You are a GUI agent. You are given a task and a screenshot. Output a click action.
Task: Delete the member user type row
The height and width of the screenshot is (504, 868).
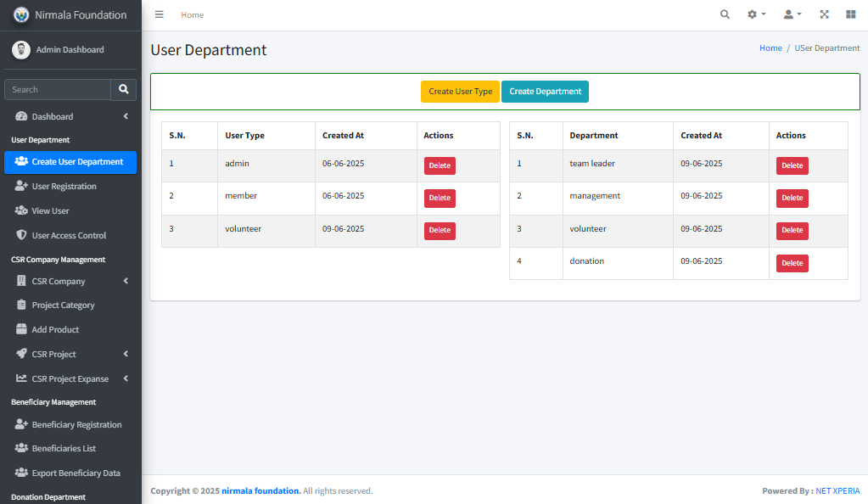tap(440, 198)
